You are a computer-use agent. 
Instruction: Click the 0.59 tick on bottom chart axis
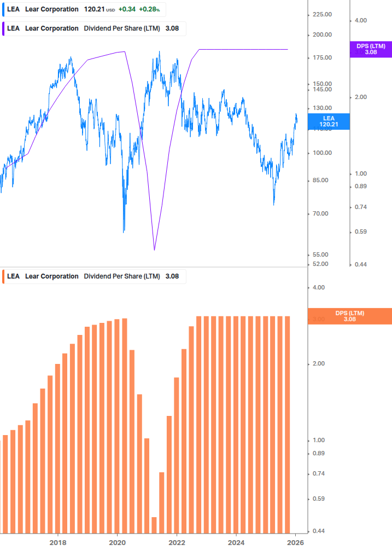click(x=318, y=499)
